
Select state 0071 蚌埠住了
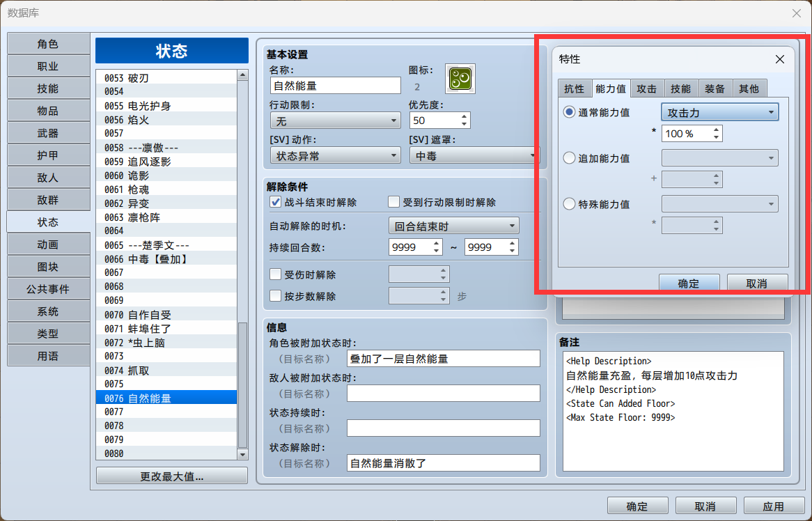click(x=166, y=329)
